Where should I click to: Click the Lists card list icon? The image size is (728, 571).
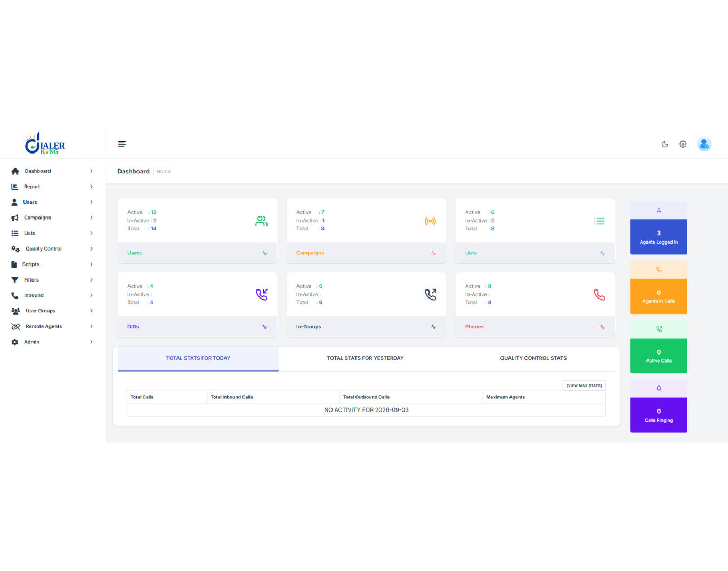click(x=600, y=221)
